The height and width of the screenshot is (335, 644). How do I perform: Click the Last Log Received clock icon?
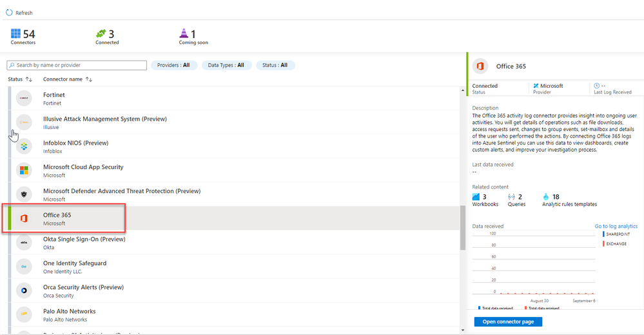point(597,85)
